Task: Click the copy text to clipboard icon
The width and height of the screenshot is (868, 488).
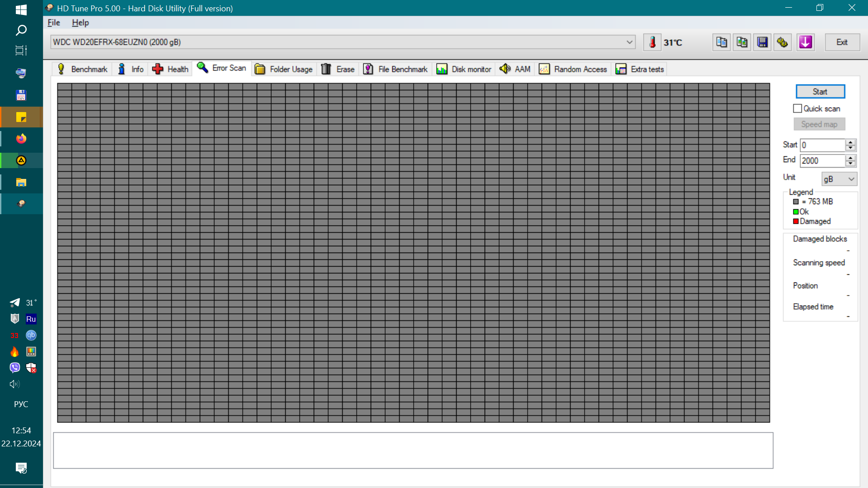Action: coord(722,42)
